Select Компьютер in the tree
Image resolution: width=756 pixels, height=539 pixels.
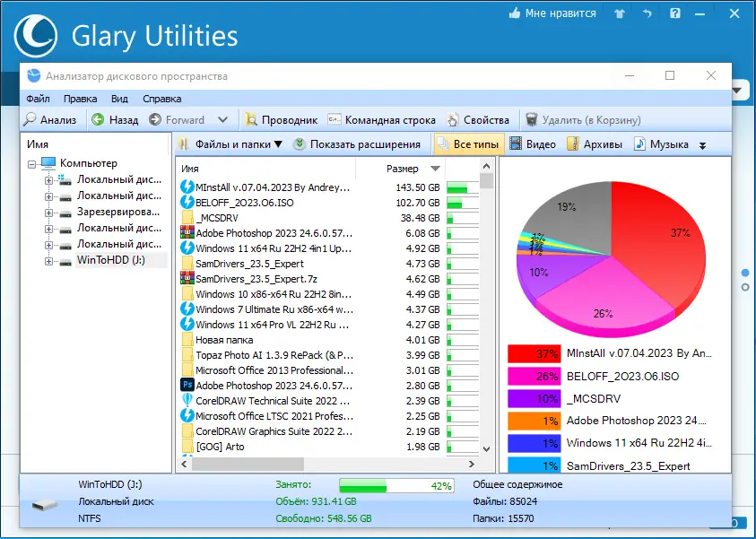coord(88,163)
